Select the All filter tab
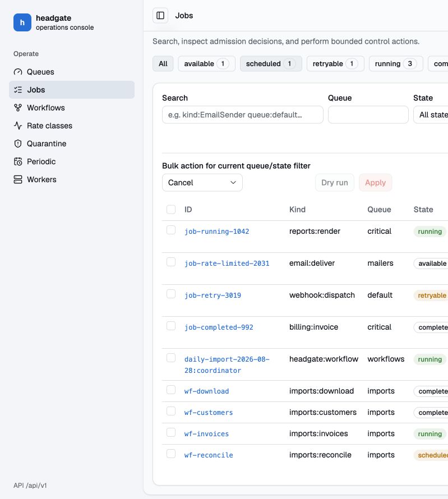This screenshot has height=499, width=448. [163, 64]
